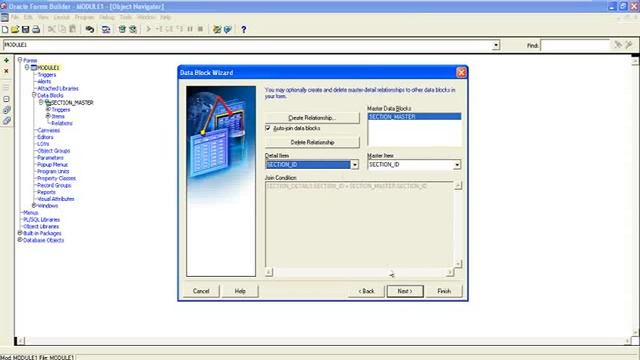Click the Pause debug toolbar icon
Viewport: 640px width, 360px height.
pyautogui.click(x=190, y=29)
